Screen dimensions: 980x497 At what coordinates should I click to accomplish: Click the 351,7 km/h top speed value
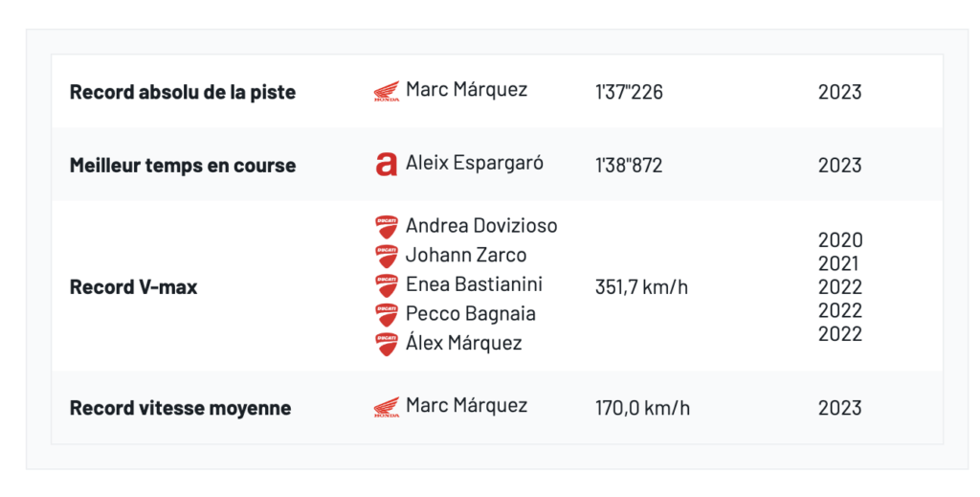coord(642,286)
